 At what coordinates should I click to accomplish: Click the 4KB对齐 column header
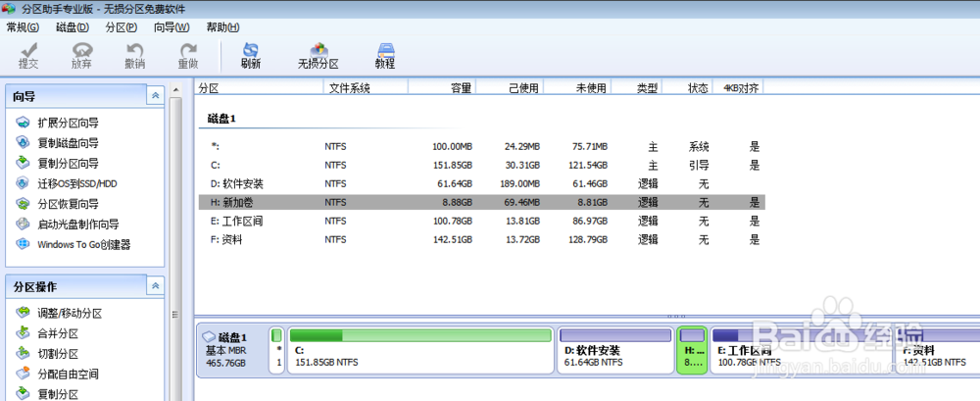(738, 88)
